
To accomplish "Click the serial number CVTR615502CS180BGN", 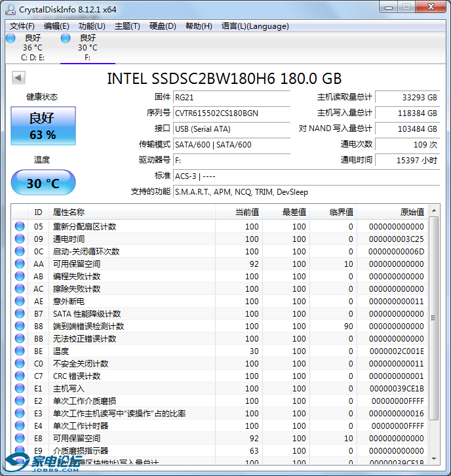I will coord(231,113).
